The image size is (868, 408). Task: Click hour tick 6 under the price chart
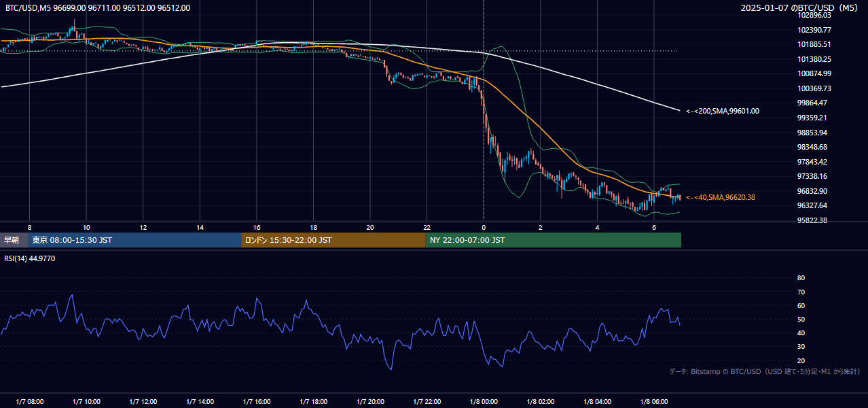click(x=653, y=227)
